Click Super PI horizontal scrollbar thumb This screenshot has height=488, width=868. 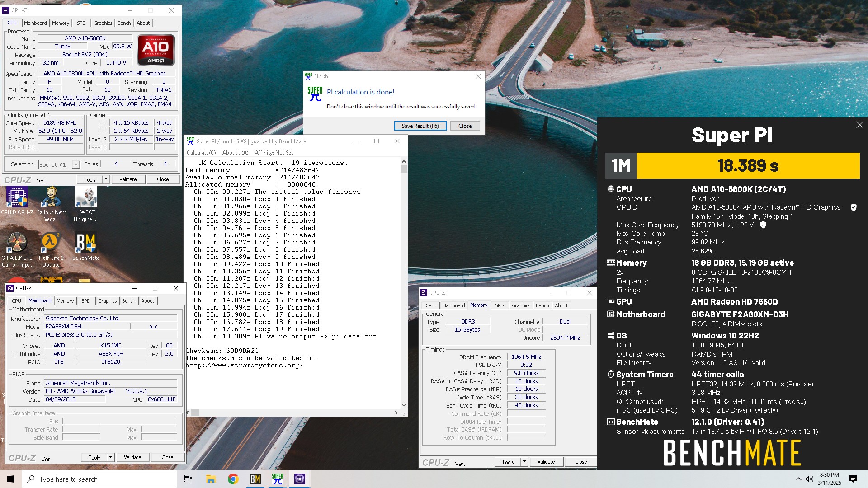coord(195,413)
